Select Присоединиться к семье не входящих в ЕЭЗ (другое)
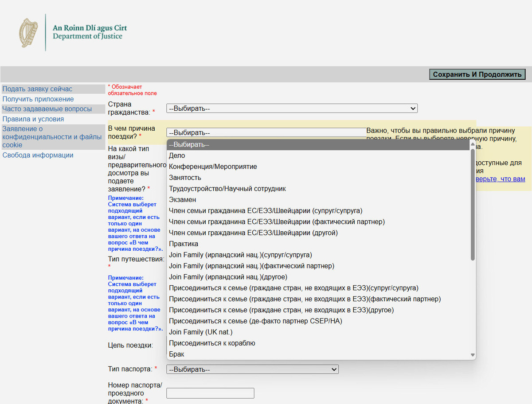 (318, 310)
